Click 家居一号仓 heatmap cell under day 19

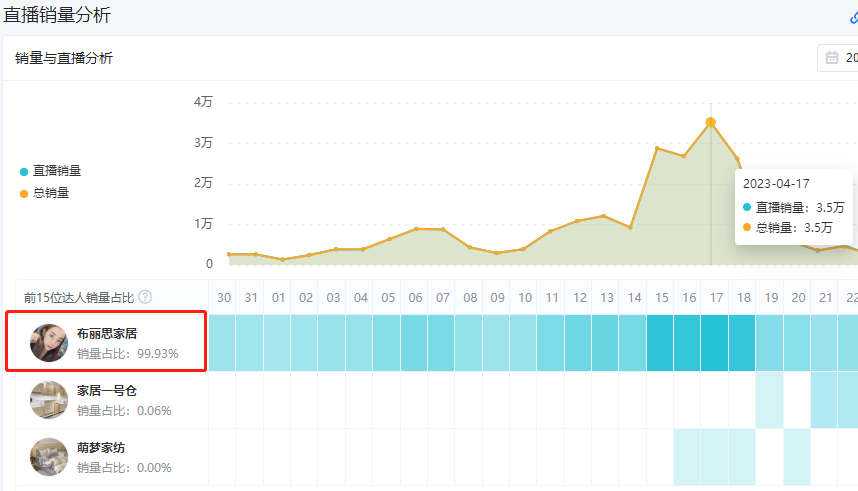[x=769, y=400]
